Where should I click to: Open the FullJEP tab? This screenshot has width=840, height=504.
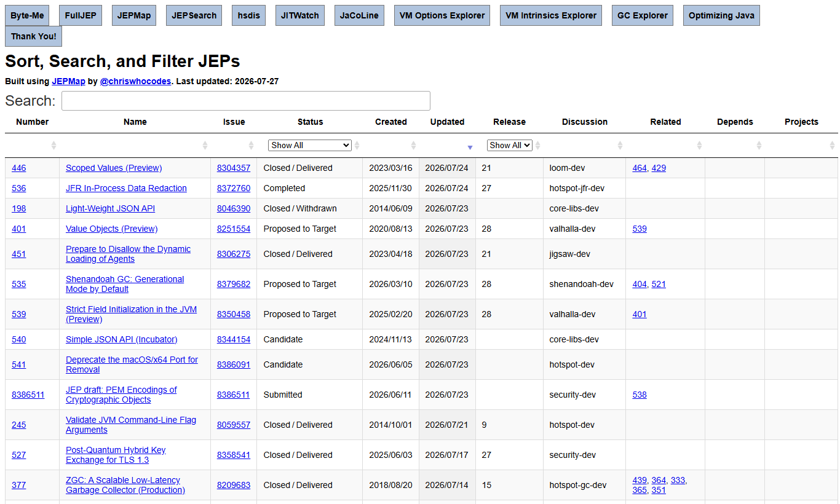point(81,15)
